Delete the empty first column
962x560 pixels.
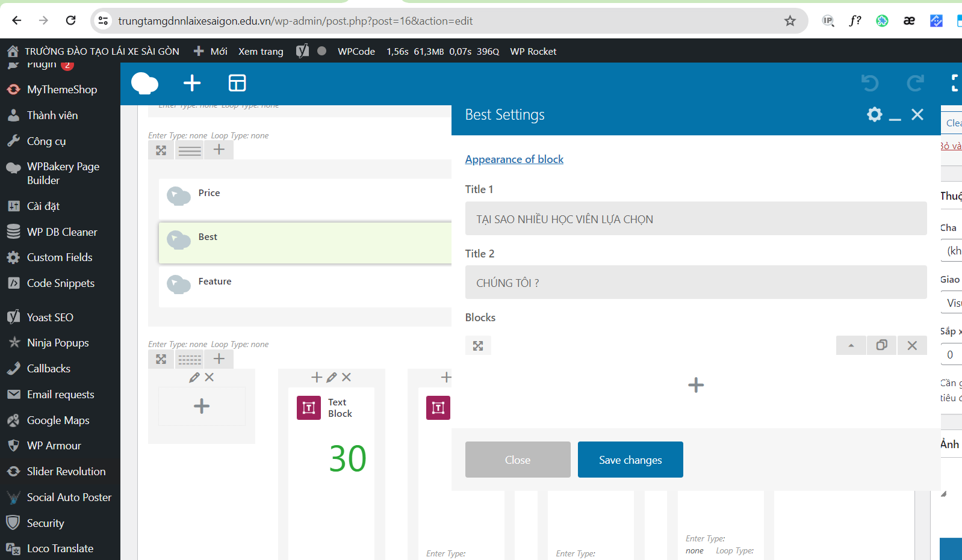(x=209, y=377)
